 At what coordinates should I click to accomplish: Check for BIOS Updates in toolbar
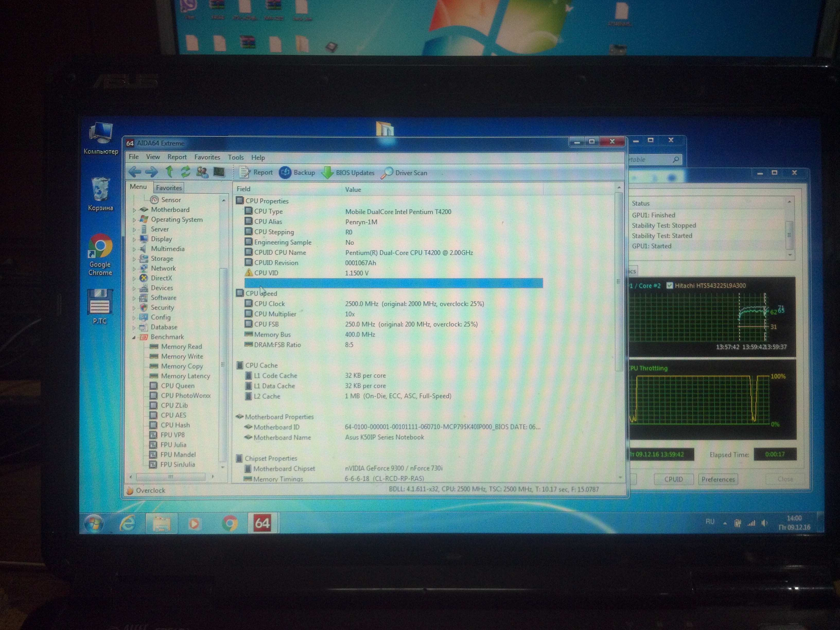[x=348, y=173]
